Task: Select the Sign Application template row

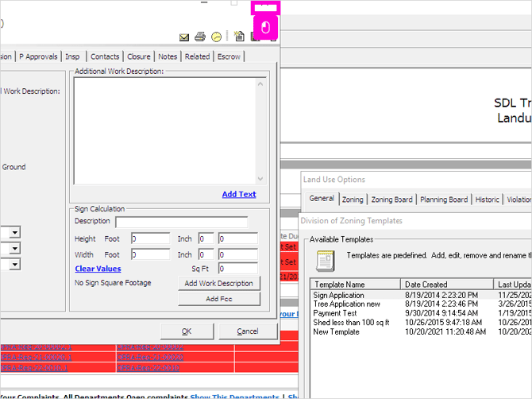Action: click(338, 295)
